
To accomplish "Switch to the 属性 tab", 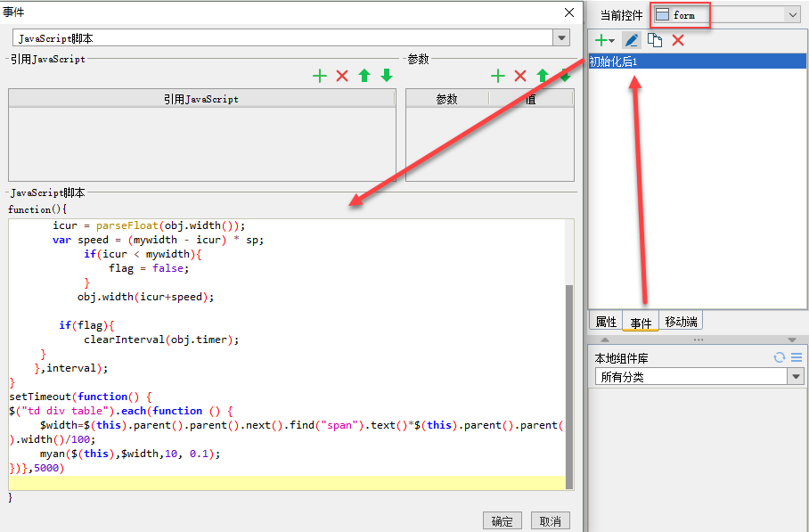I will (x=606, y=322).
